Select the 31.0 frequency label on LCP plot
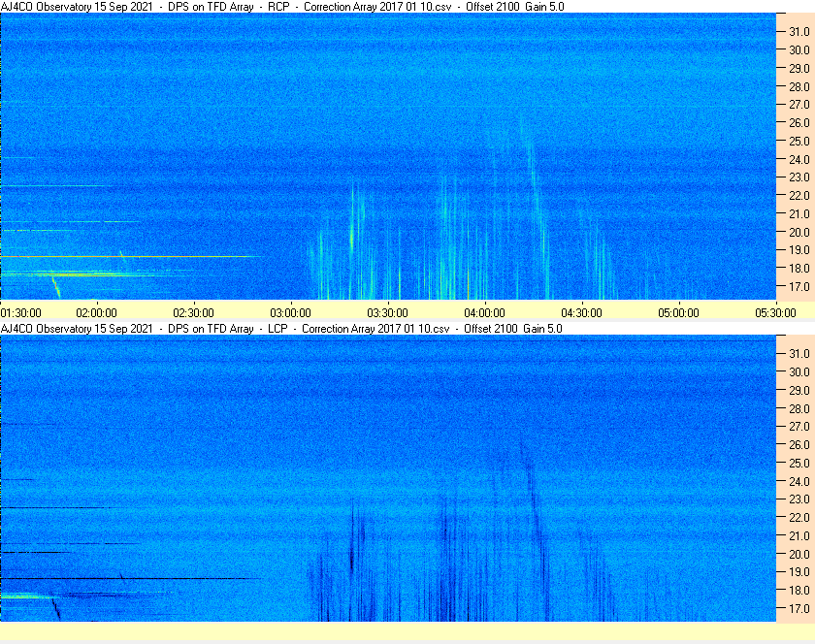 (799, 353)
